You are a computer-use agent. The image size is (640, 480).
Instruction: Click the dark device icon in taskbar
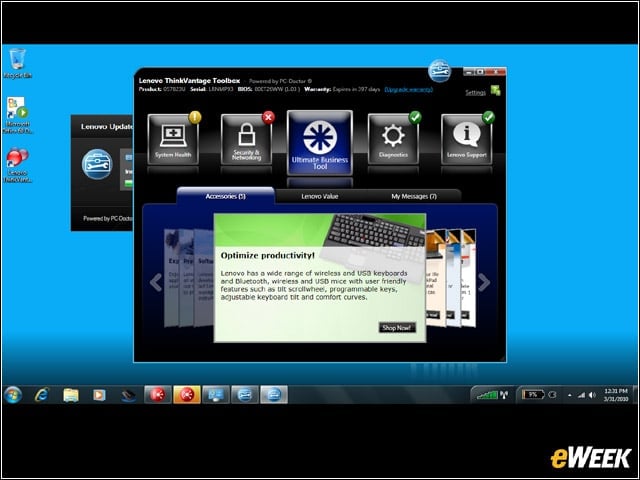click(x=129, y=395)
